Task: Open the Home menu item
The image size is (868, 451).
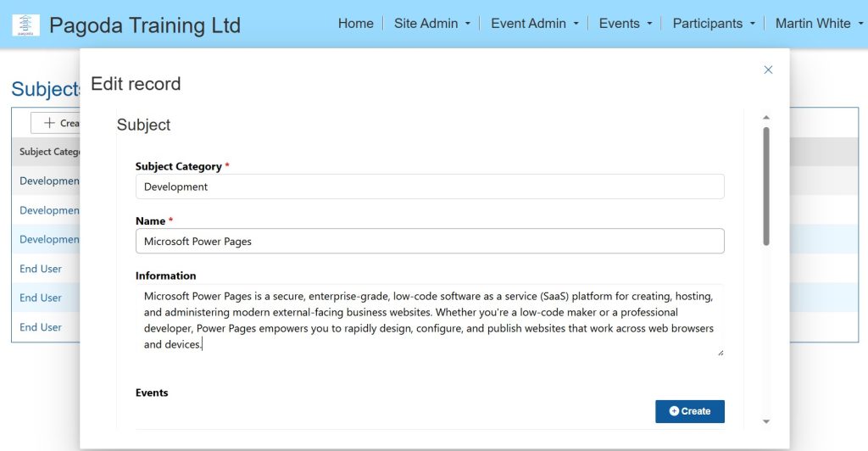Action: [355, 23]
